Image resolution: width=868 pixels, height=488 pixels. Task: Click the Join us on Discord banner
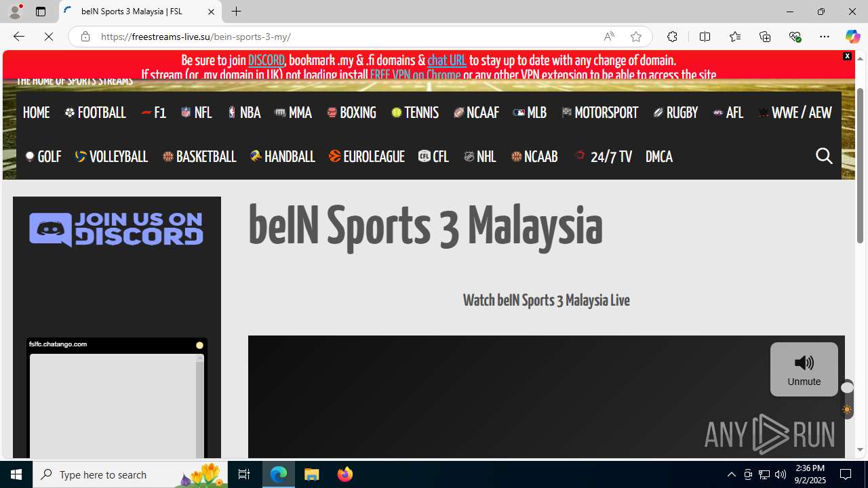click(x=116, y=230)
